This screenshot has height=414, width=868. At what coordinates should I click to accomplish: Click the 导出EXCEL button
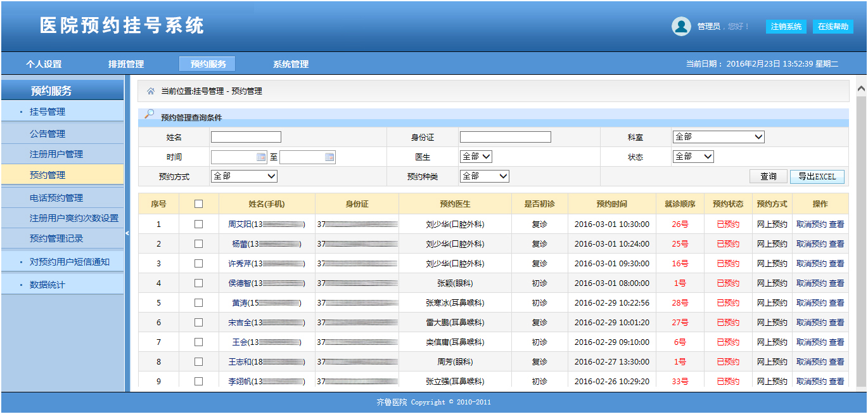click(x=817, y=177)
